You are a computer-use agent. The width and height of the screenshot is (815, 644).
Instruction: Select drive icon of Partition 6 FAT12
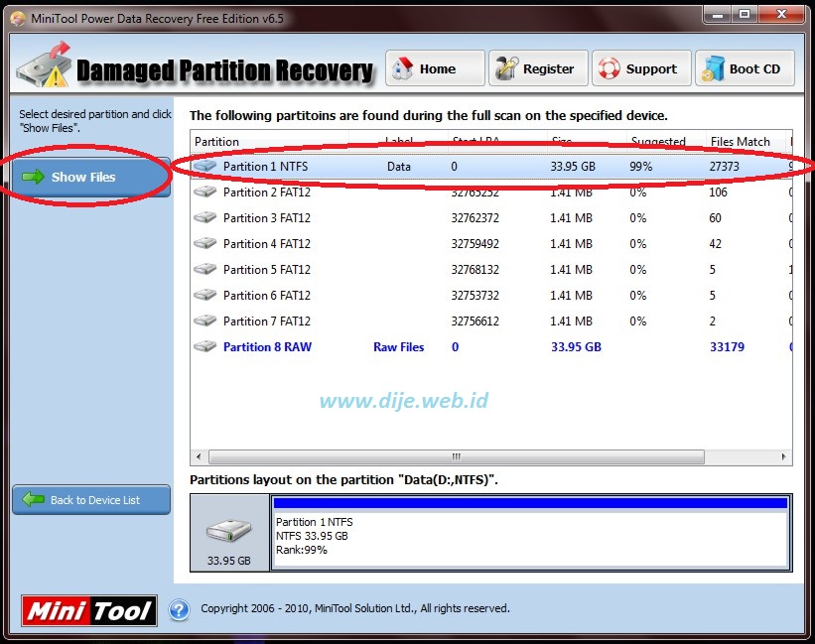point(204,295)
